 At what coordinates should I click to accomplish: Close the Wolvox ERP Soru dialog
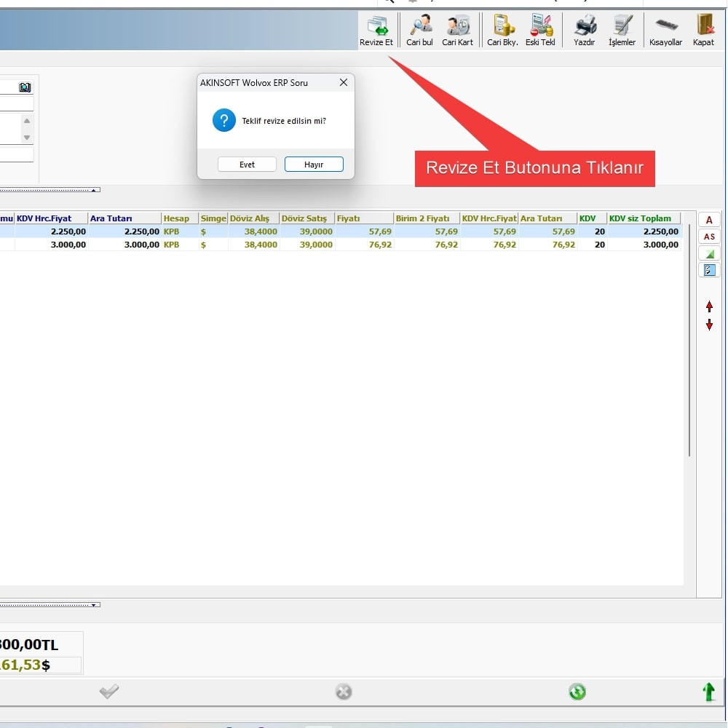344,83
